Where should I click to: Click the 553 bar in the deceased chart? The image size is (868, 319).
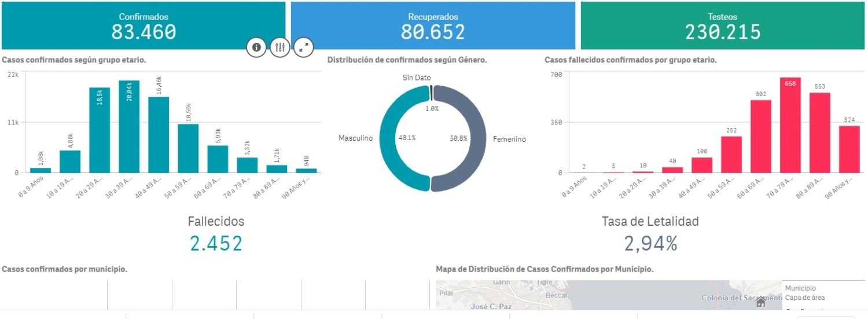pyautogui.click(x=819, y=133)
